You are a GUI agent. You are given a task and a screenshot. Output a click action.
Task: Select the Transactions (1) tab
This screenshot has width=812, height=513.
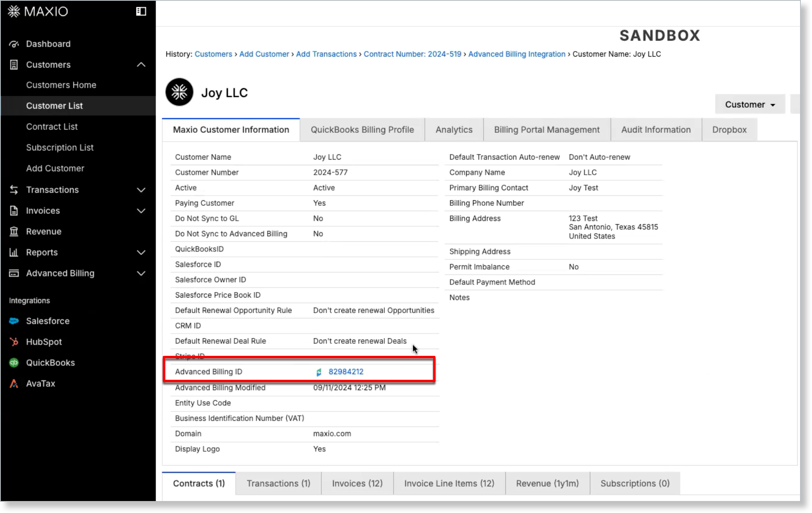(x=278, y=483)
